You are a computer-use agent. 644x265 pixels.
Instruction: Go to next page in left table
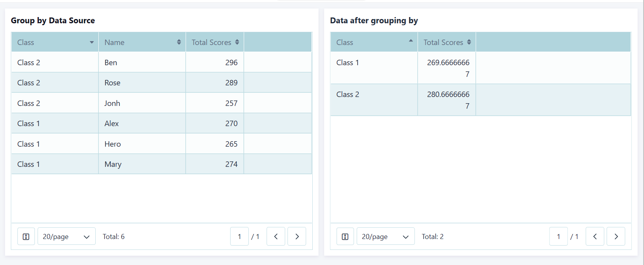pyautogui.click(x=297, y=237)
